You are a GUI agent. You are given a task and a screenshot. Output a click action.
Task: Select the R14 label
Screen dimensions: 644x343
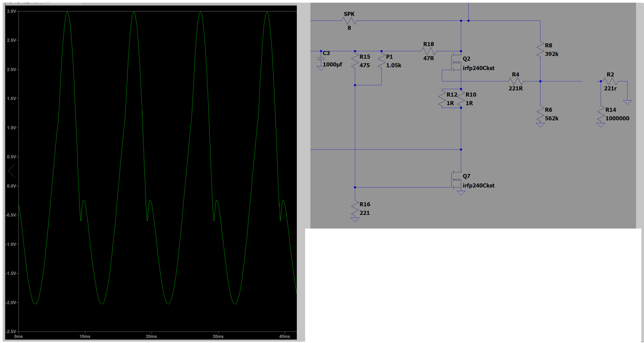click(x=611, y=110)
